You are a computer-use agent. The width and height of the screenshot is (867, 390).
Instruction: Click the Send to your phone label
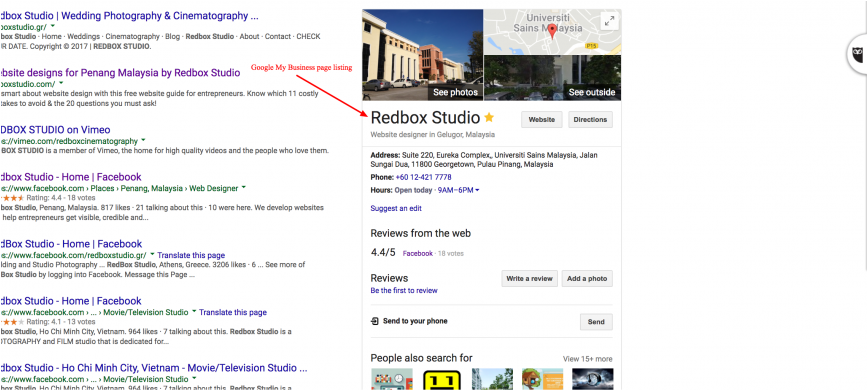(415, 321)
